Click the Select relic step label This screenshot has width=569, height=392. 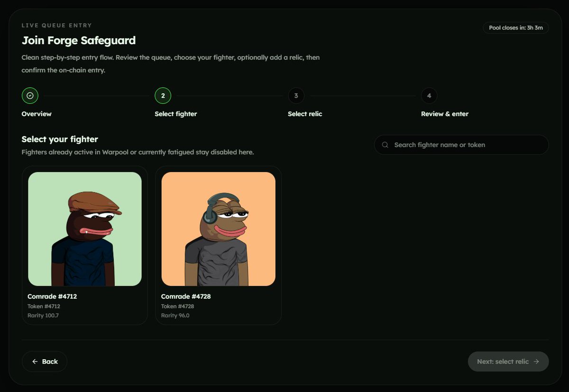(305, 114)
